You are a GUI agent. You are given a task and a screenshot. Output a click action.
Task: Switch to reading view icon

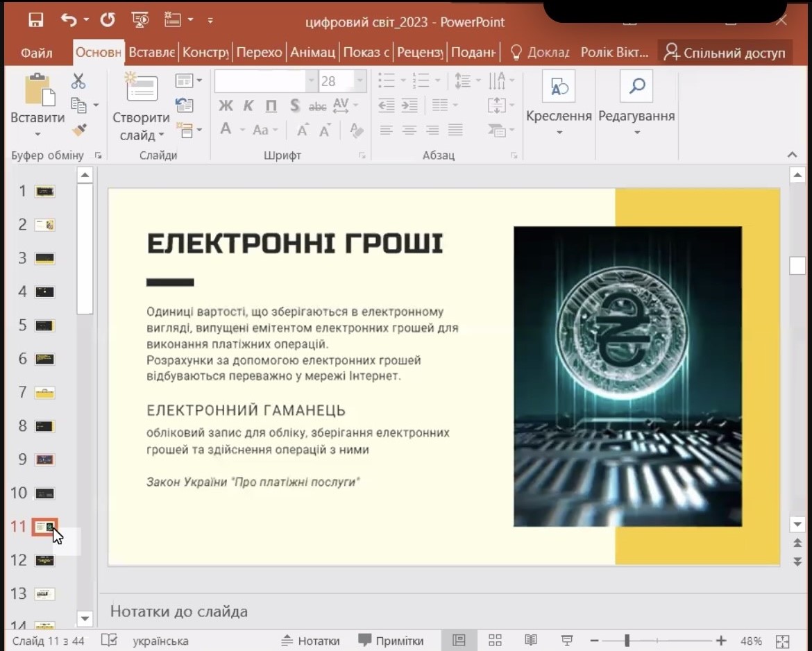[531, 641]
